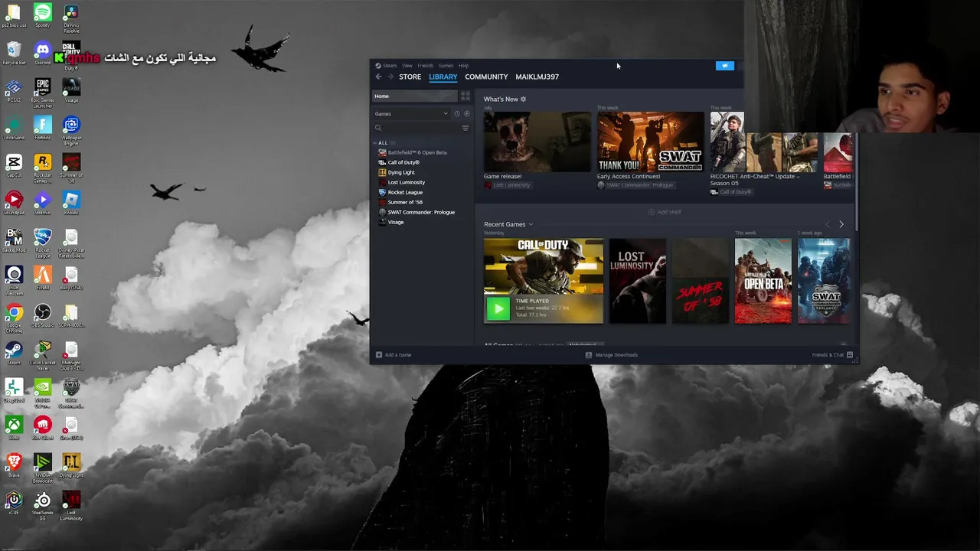This screenshot has height=551, width=980.
Task: Select Rocket League in games list
Action: tap(405, 192)
